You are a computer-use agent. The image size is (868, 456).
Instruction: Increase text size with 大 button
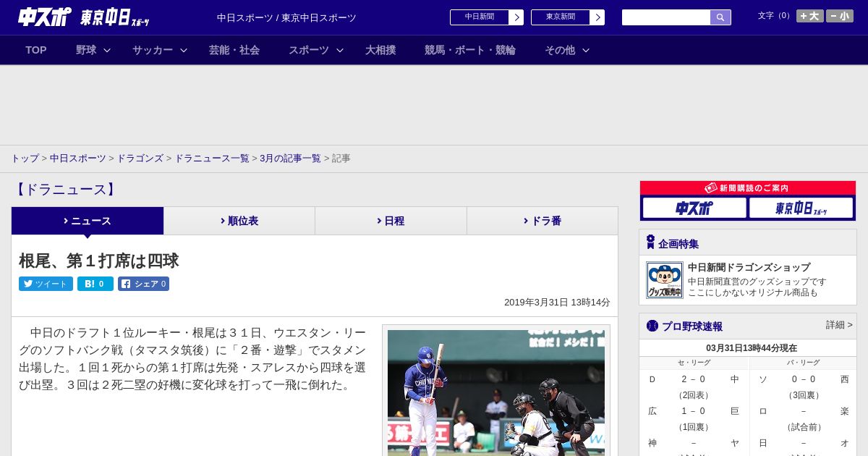809,16
